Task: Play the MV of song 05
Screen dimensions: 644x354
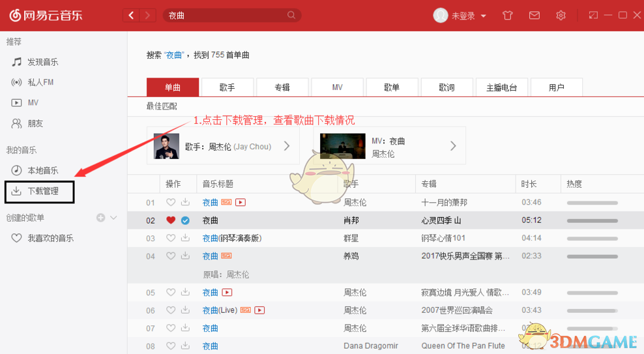Action: [x=227, y=292]
